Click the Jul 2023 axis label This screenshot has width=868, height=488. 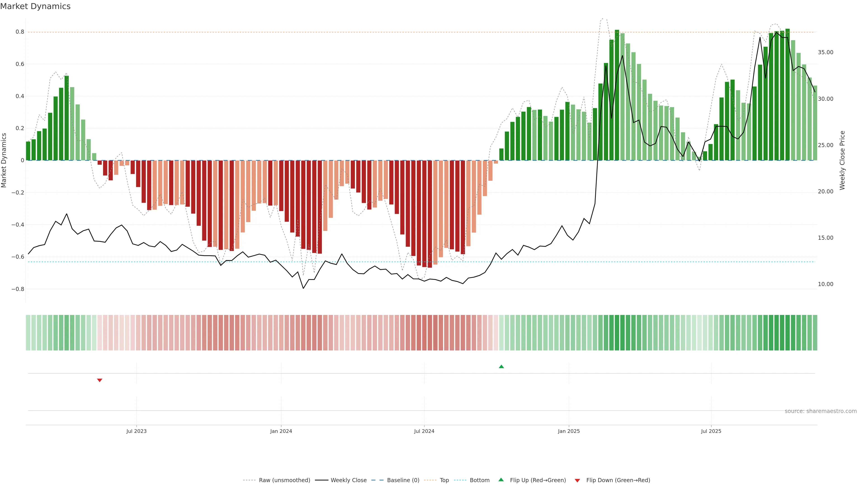[137, 431]
